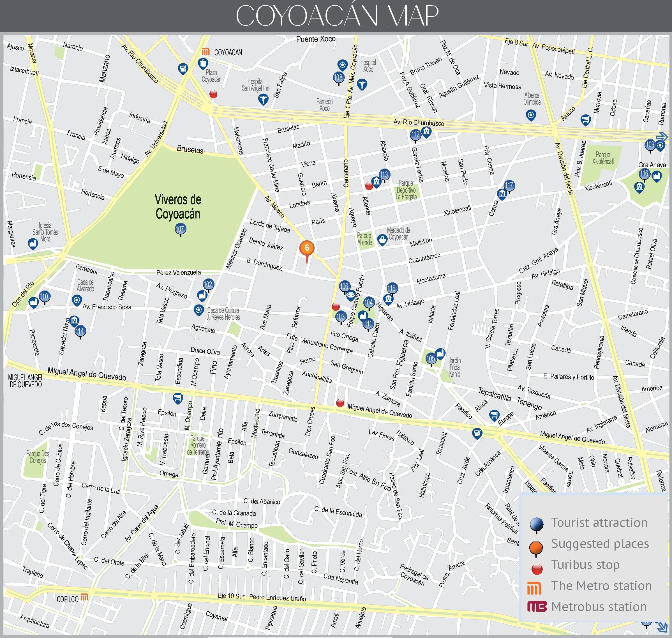This screenshot has height=638, width=672.
Task: Click the Copilco metro station icon
Action: click(84, 597)
